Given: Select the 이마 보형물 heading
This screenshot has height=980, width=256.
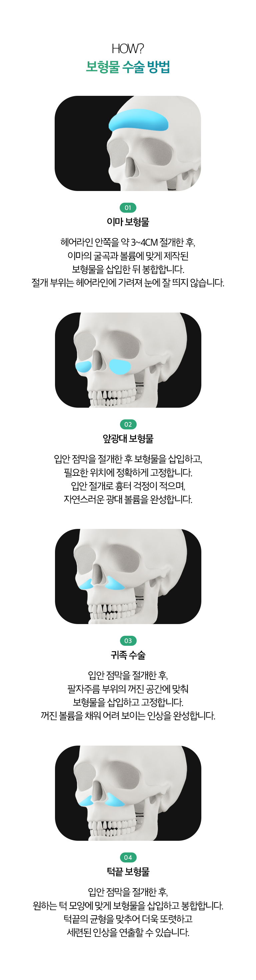Looking at the screenshot, I should coord(128,222).
